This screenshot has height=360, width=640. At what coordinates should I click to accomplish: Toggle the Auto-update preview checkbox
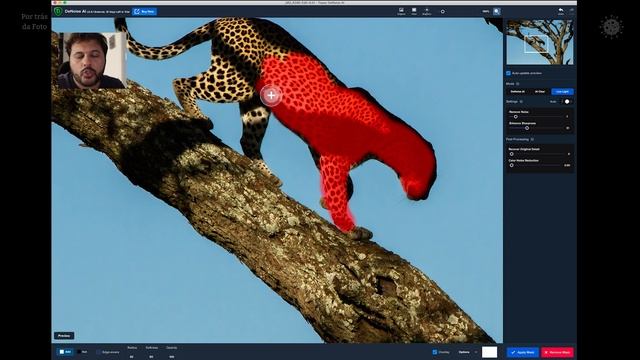(508, 73)
